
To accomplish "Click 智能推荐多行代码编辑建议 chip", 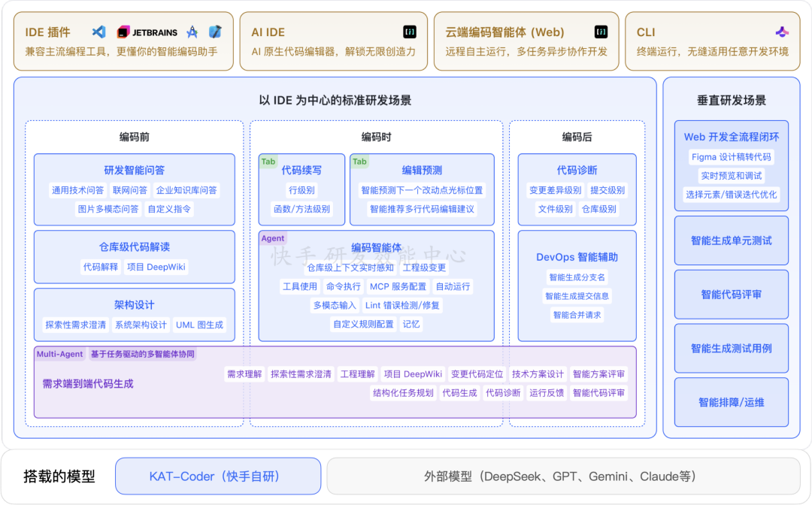I will click(422, 208).
